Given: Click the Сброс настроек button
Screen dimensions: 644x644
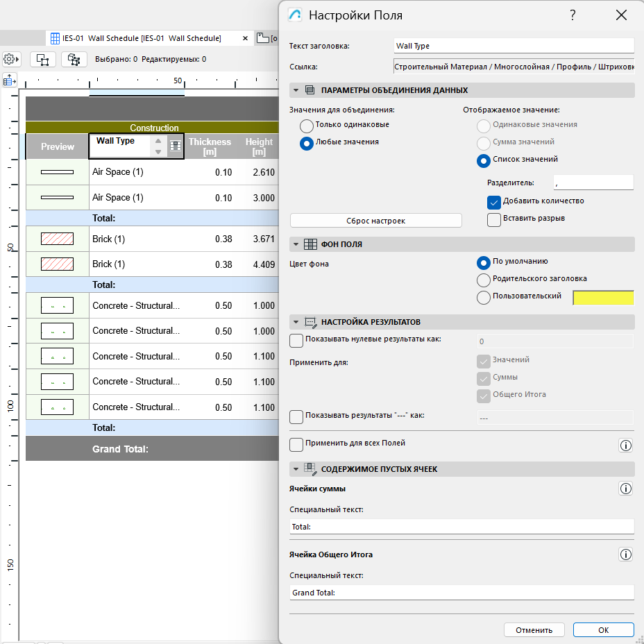Looking at the screenshot, I should 376,221.
